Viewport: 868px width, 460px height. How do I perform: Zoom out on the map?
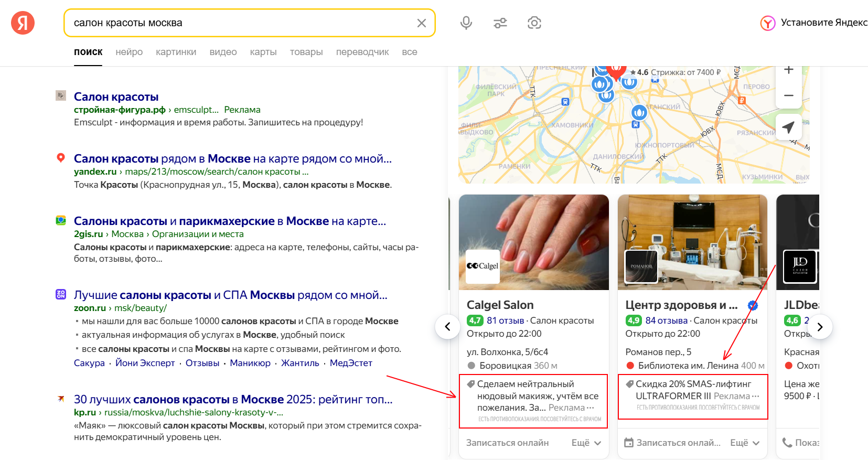point(789,95)
